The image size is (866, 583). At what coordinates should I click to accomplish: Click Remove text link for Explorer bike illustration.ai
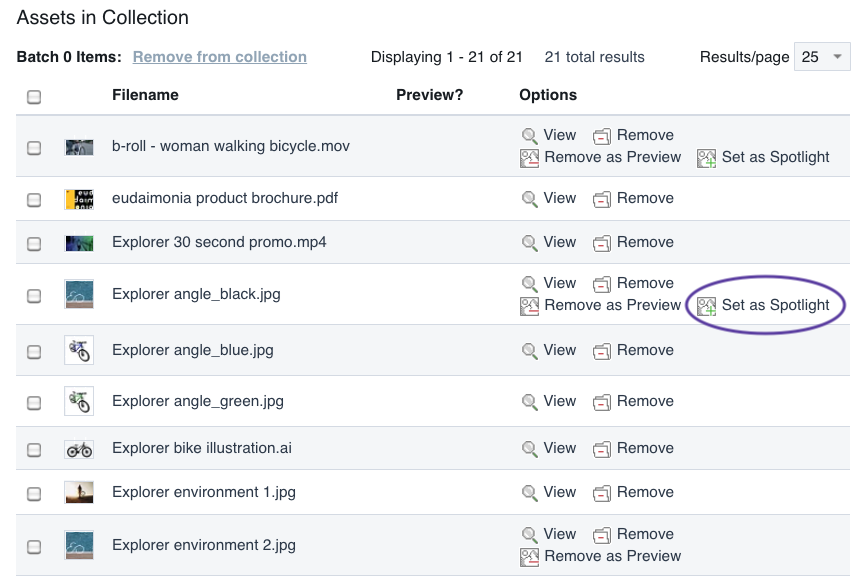point(645,448)
